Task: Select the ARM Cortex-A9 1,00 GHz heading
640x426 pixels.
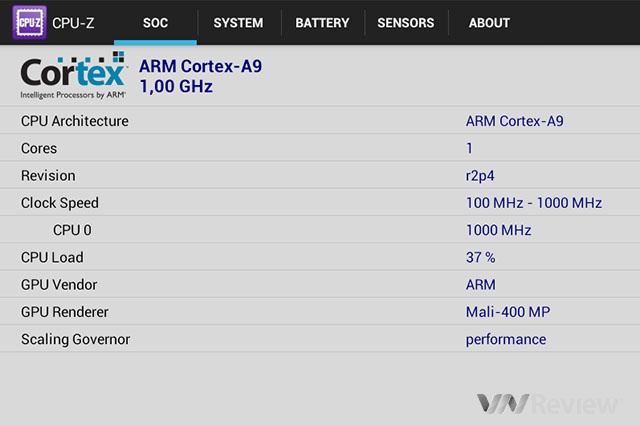Action: 200,76
